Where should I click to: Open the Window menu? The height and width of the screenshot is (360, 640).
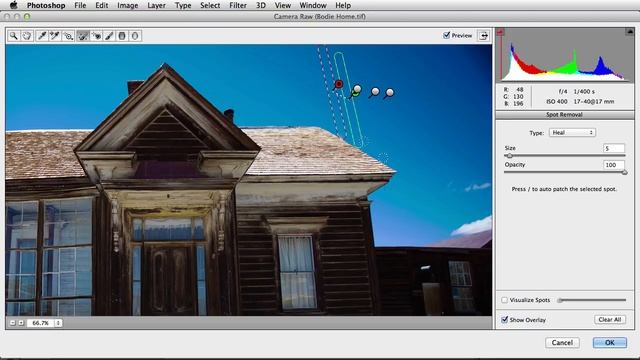click(x=313, y=5)
